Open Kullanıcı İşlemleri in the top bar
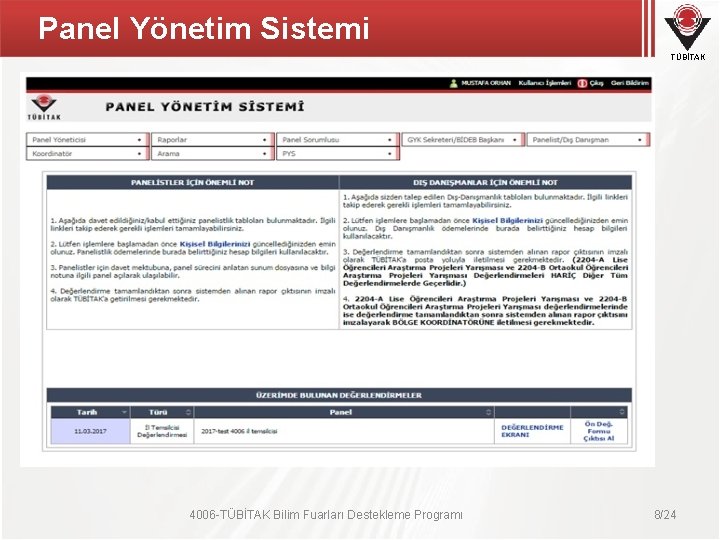Screen dimensions: 720x540 click(x=545, y=83)
